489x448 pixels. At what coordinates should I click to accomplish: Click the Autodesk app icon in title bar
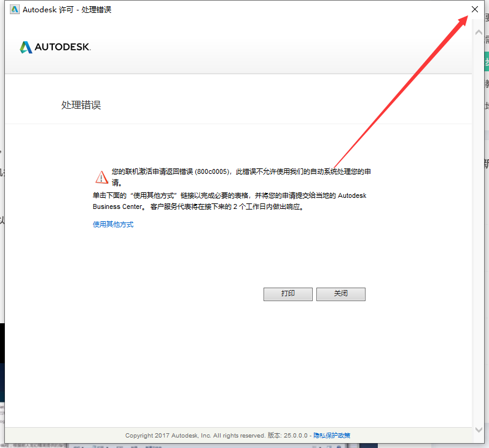(x=15, y=9)
